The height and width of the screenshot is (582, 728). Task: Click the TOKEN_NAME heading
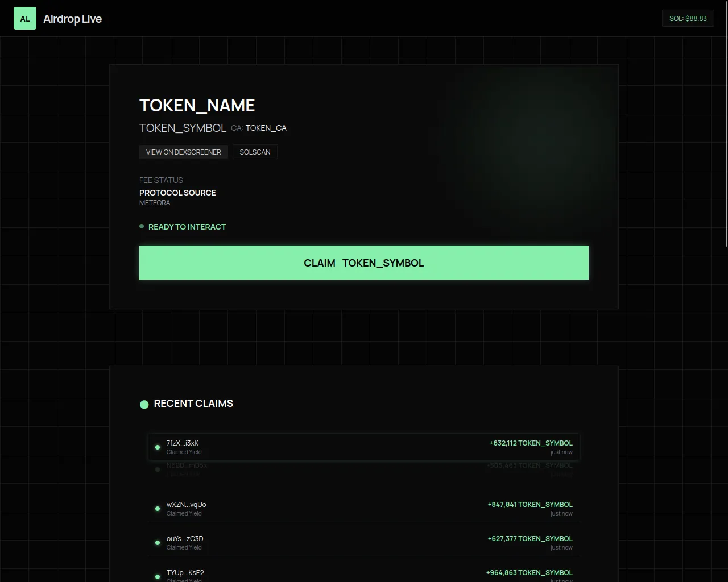pos(197,105)
